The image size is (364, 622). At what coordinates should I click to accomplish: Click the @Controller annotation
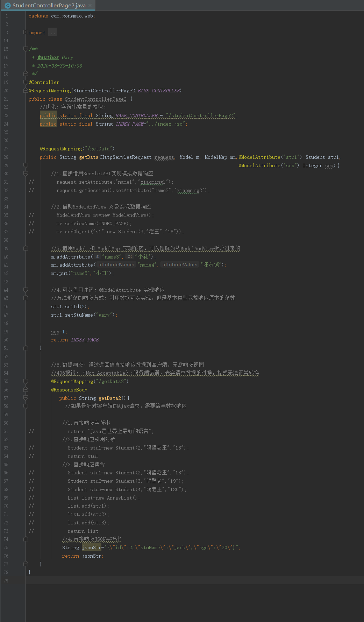(44, 83)
